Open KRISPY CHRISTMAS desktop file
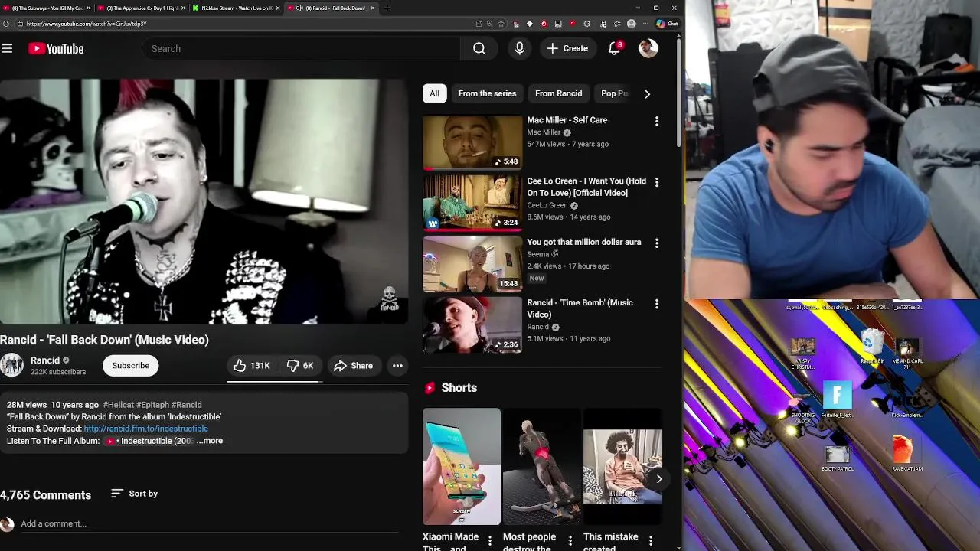This screenshot has height=551, width=980. [x=802, y=354]
